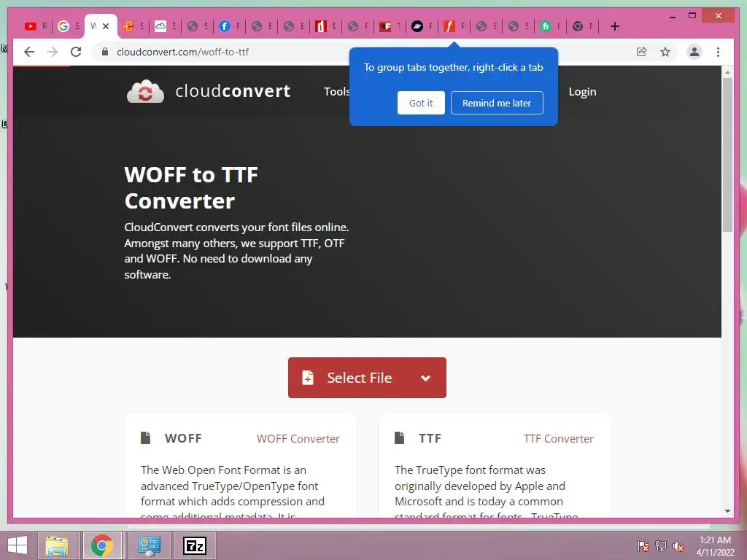The height and width of the screenshot is (560, 747).
Task: Open the tab with red italic 'f' favicon
Action: click(454, 26)
